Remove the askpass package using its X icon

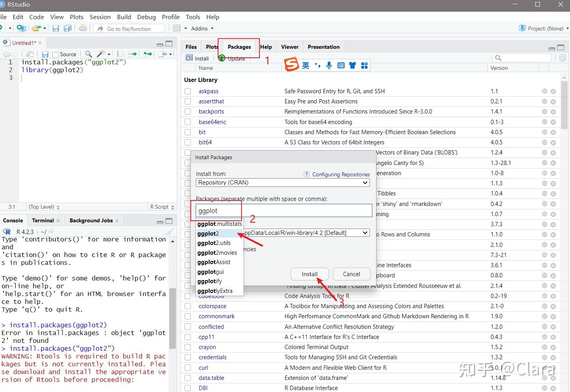[x=553, y=91]
